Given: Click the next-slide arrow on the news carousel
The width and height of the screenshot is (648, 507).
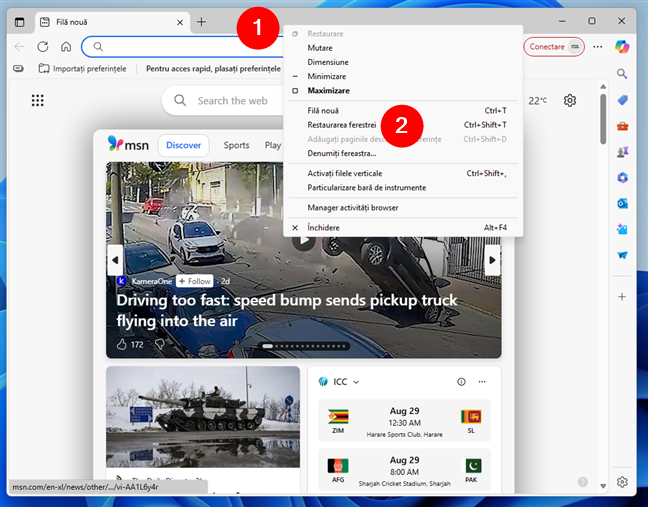Looking at the screenshot, I should (x=492, y=259).
